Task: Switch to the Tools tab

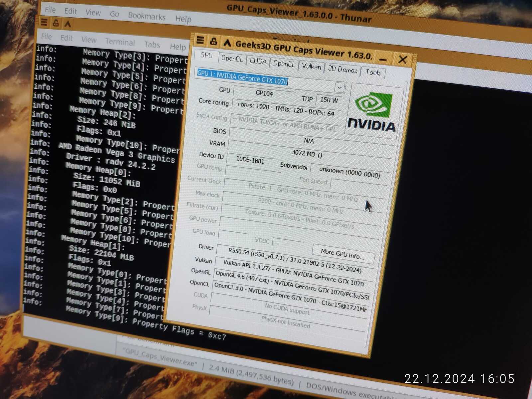Action: [373, 72]
